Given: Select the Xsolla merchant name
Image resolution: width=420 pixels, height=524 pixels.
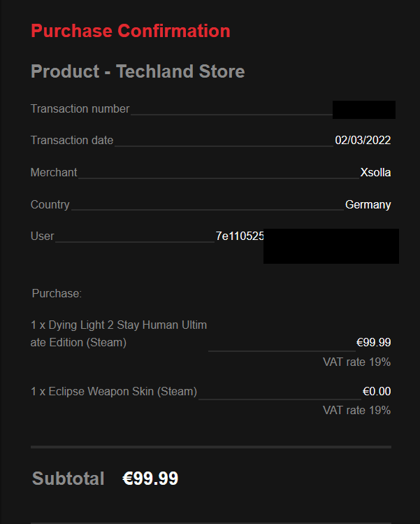Looking at the screenshot, I should coord(375,173).
